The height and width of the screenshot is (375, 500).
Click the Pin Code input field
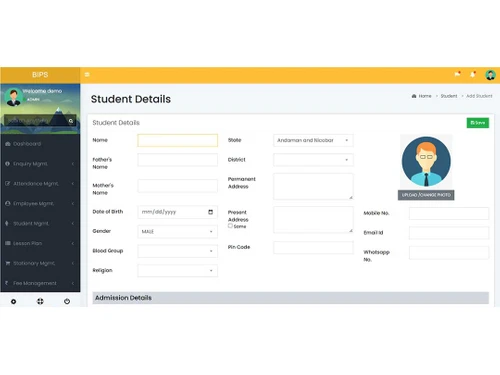(x=313, y=248)
